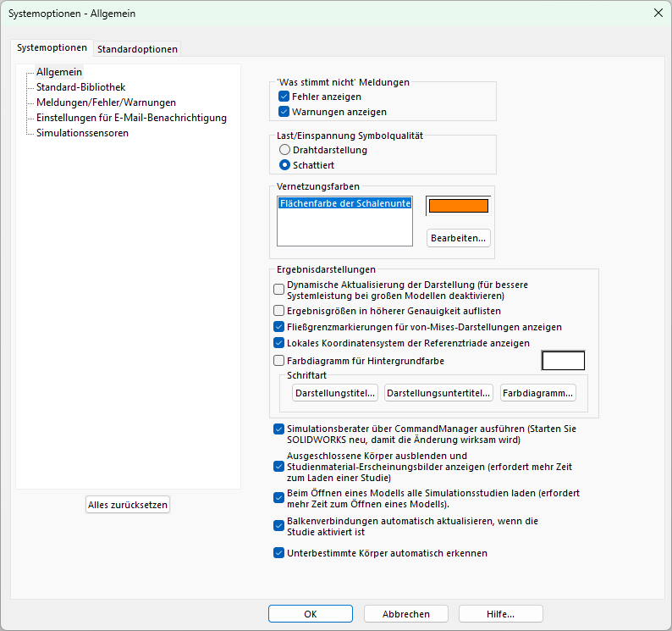The image size is (672, 631).
Task: Click the orange Vernetzungsfarben color swatch
Action: pos(459,206)
